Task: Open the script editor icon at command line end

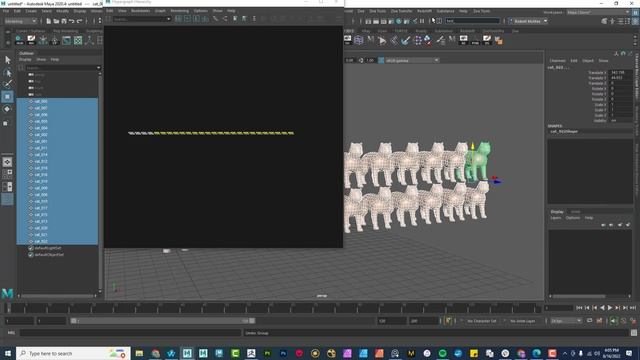Action: (634, 333)
